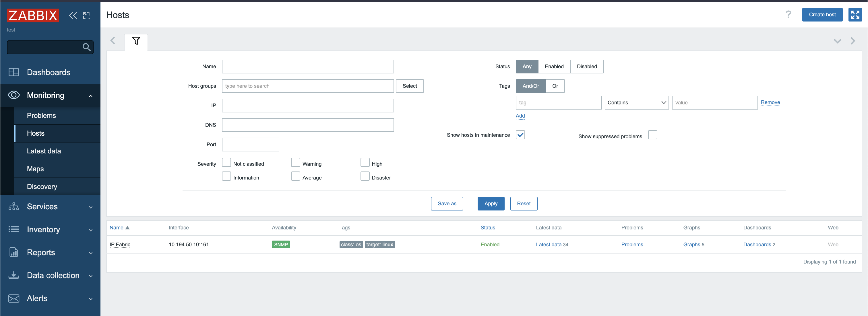Click the right arrow filter navigation
This screenshot has width=868, height=316.
[x=853, y=41]
